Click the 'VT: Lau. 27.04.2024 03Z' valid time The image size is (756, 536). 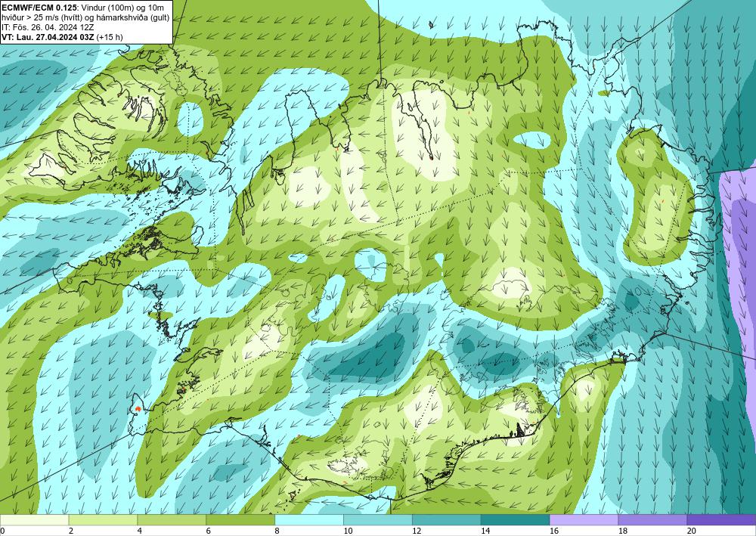click(48, 37)
